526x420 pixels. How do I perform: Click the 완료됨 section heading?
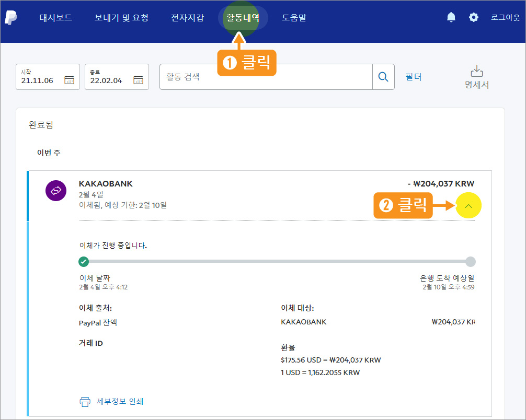click(41, 125)
